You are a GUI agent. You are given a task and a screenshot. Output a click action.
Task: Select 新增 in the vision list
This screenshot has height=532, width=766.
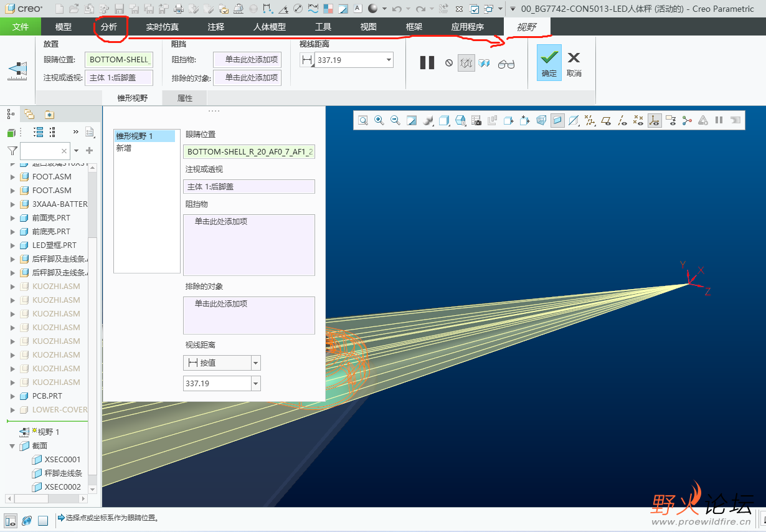124,148
